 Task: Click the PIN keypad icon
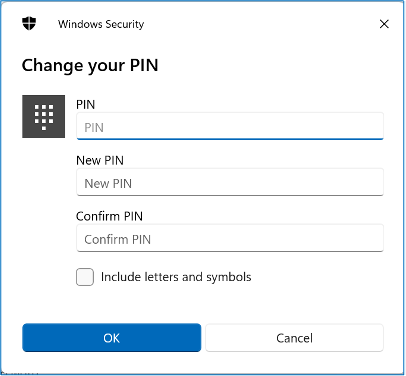(x=44, y=116)
